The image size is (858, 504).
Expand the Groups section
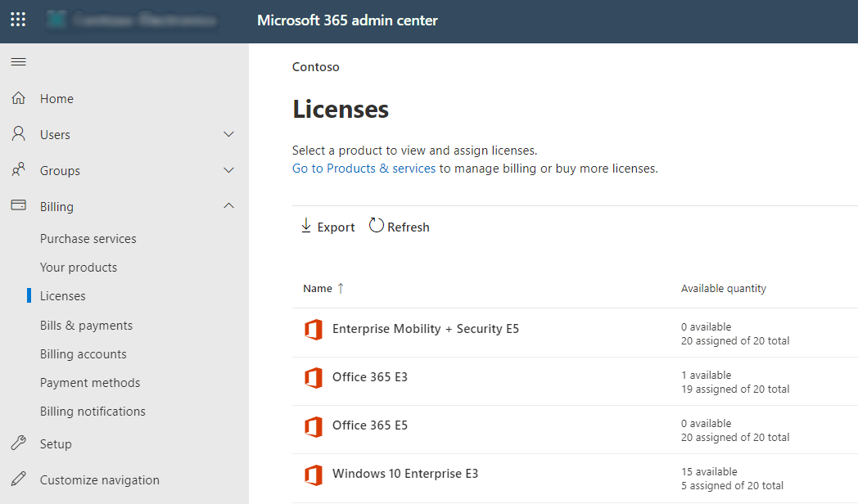[x=228, y=169]
